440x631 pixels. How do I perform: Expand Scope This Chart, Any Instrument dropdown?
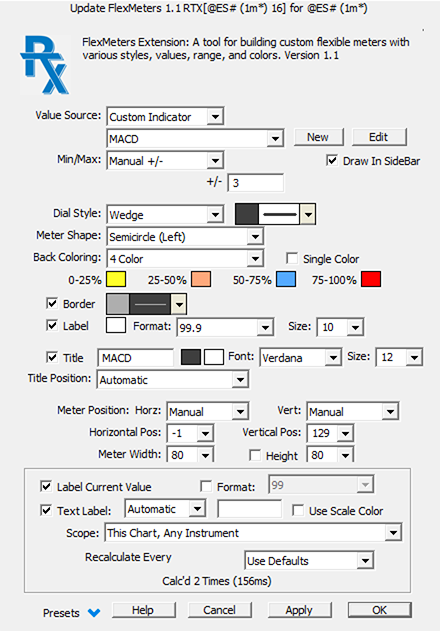(253, 533)
